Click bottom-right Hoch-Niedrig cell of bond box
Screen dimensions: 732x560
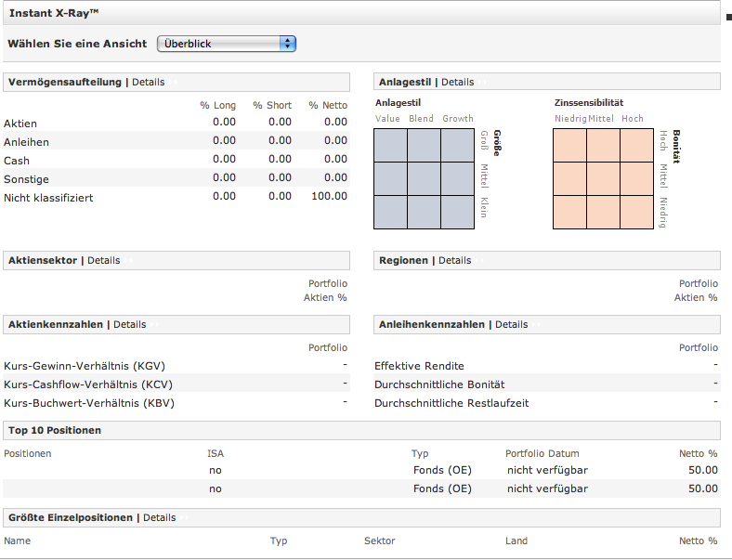[636, 212]
